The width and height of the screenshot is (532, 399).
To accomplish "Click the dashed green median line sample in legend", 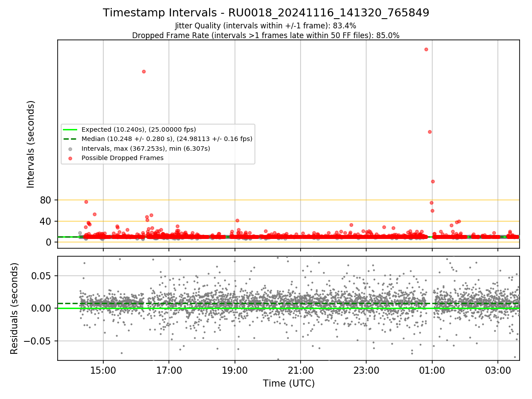I will tap(71, 139).
